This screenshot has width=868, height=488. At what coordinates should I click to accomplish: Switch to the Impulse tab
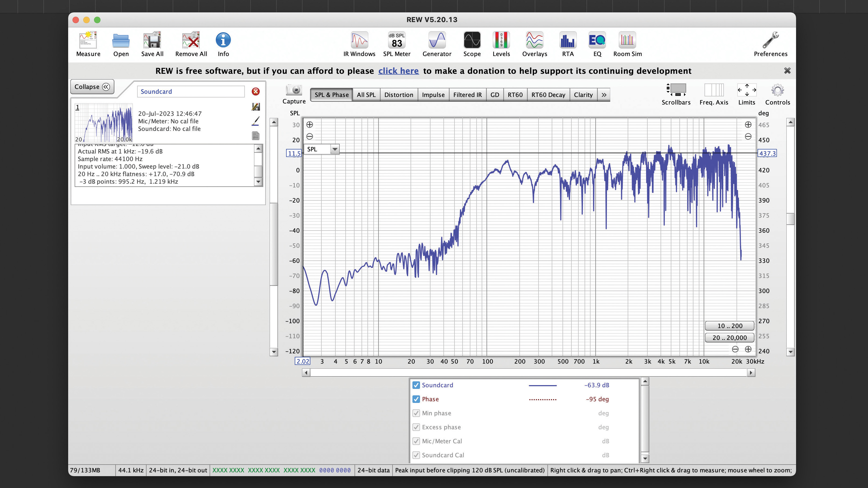433,95
